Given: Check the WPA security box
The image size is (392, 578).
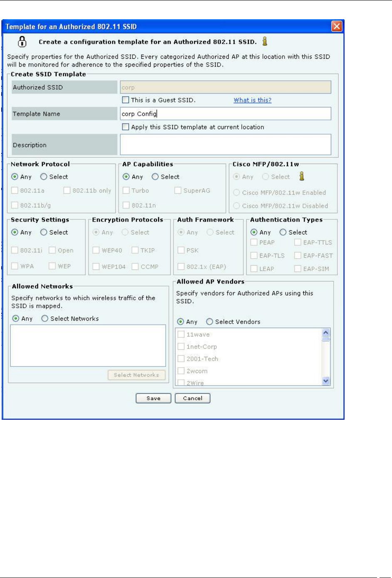Looking at the screenshot, I should coord(15,266).
